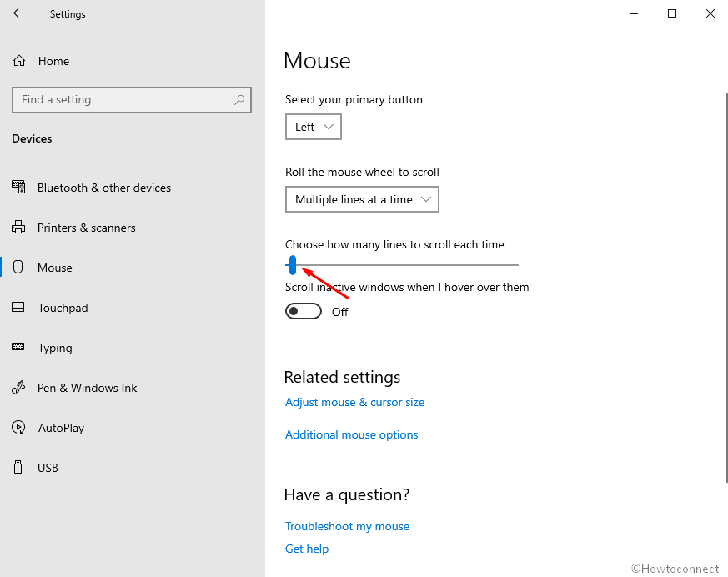Click the AutoPlay icon in sidebar
The width and height of the screenshot is (728, 577).
19,428
